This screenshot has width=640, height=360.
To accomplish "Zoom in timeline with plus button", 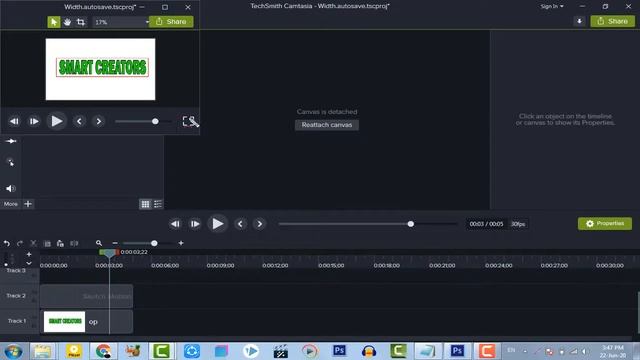I will pos(181,243).
